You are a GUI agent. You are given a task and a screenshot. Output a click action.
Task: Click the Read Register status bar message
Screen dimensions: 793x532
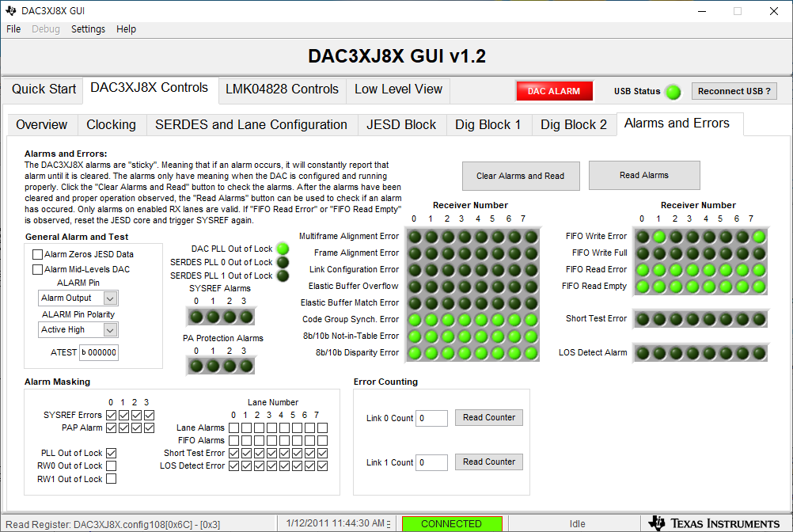pyautogui.click(x=113, y=524)
